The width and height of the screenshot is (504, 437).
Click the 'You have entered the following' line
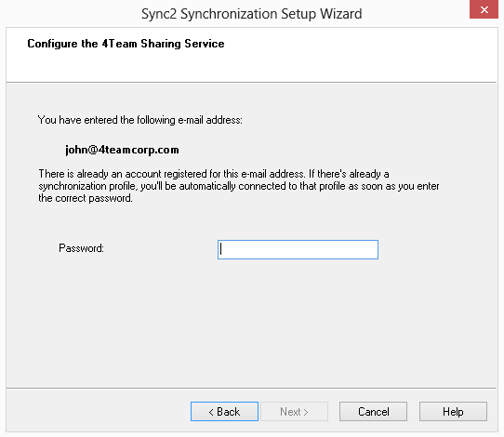[140, 120]
